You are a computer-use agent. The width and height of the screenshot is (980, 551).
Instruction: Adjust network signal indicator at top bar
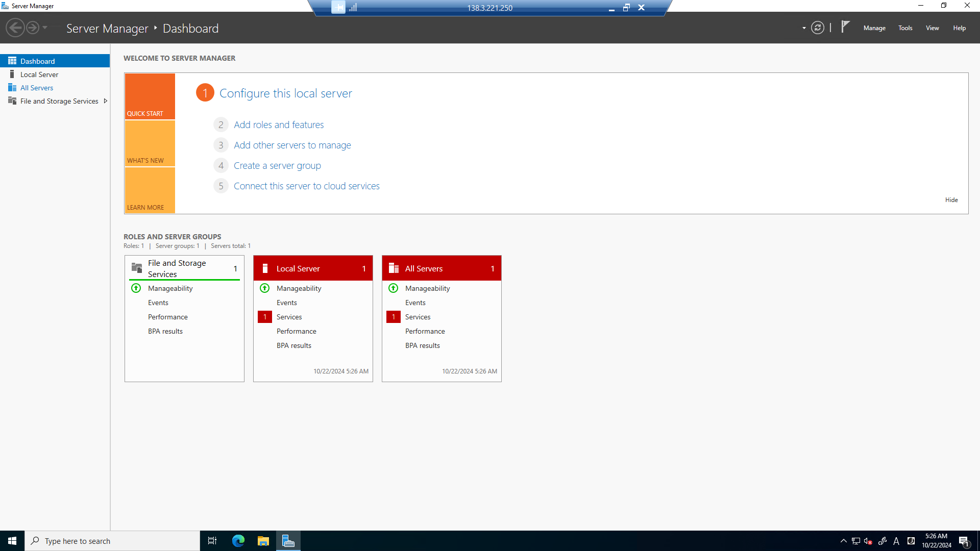click(354, 8)
